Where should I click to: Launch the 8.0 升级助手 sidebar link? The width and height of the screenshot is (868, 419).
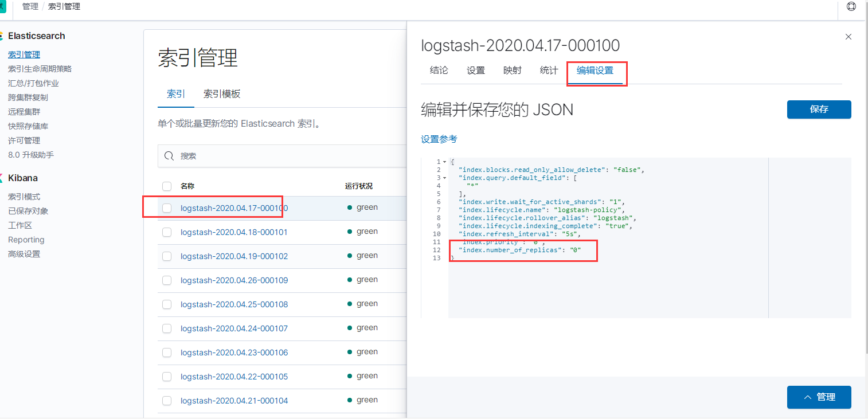pos(31,155)
